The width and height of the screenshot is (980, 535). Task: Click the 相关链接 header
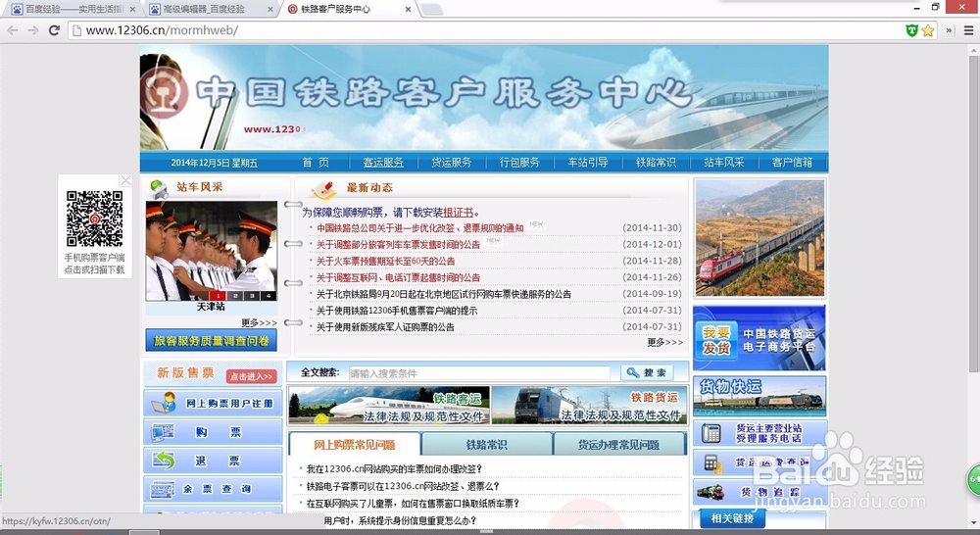732,518
